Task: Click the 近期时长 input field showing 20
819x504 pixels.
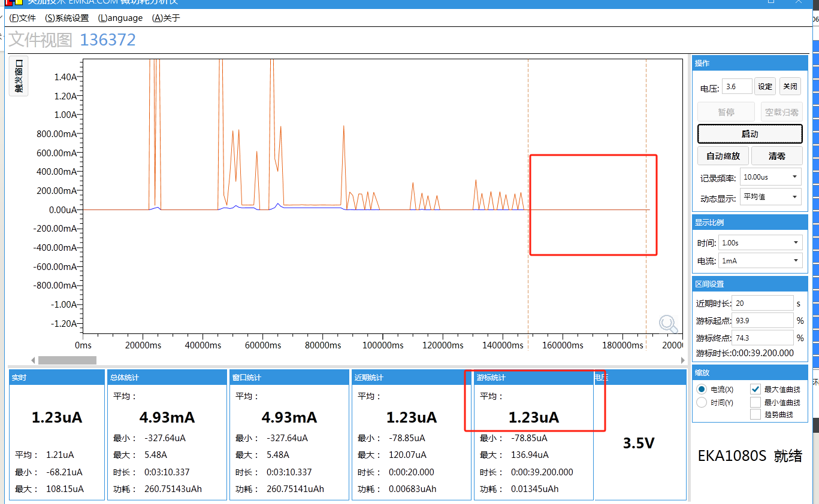Action: point(763,303)
